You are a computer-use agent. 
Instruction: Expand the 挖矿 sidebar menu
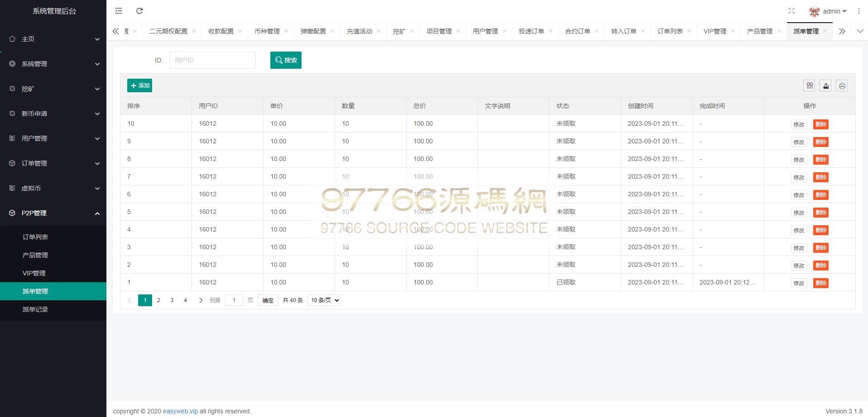click(x=53, y=89)
